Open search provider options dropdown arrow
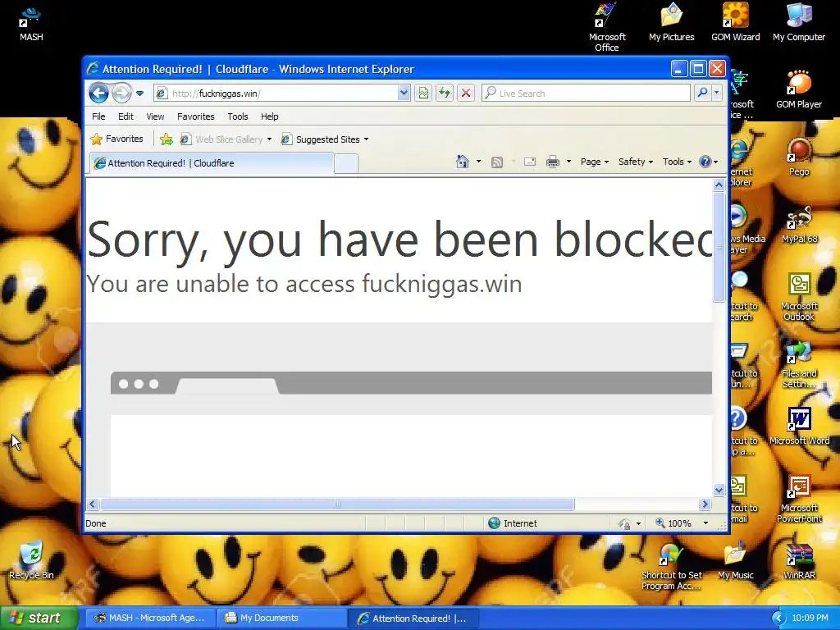The width and height of the screenshot is (840, 630). [x=717, y=94]
